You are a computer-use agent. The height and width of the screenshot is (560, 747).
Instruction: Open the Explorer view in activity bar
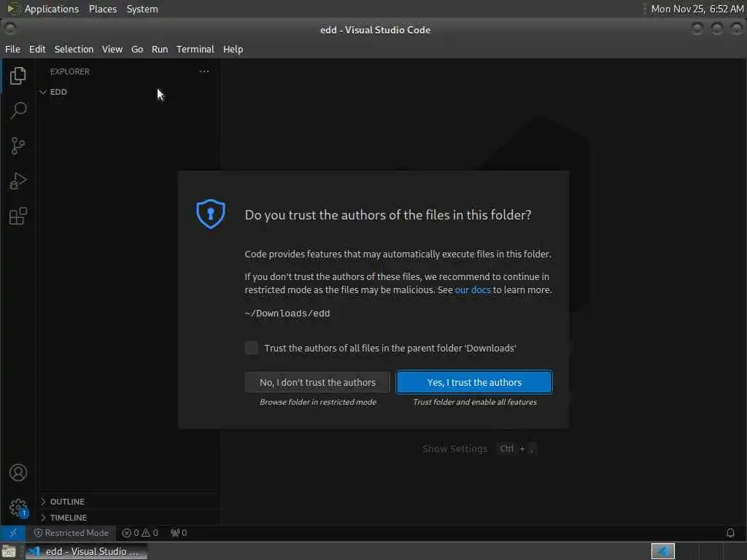pyautogui.click(x=18, y=76)
